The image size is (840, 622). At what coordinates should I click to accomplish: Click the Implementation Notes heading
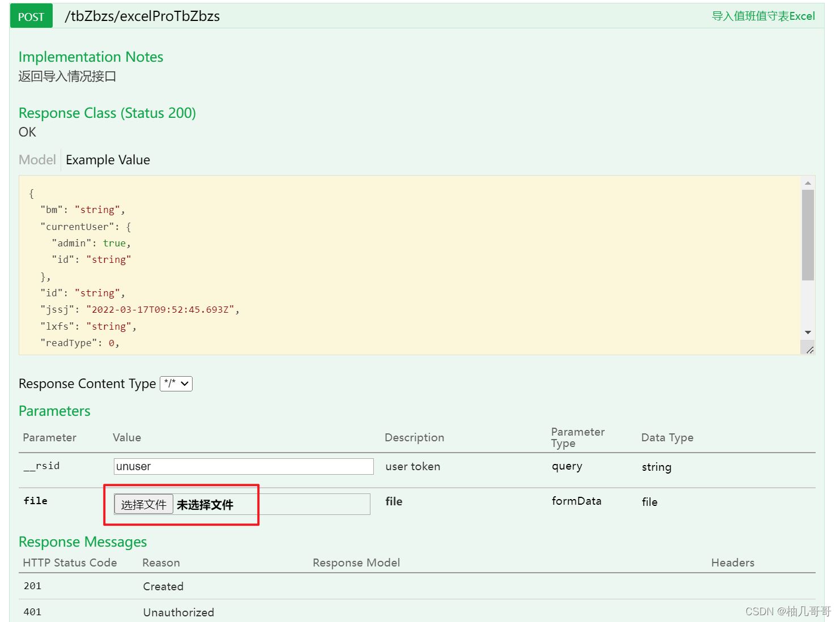(91, 57)
